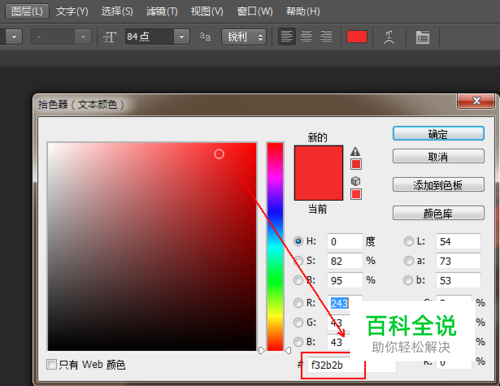This screenshot has height=386, width=500.
Task: Click the gamut-safe small color swatch
Action: [x=356, y=164]
